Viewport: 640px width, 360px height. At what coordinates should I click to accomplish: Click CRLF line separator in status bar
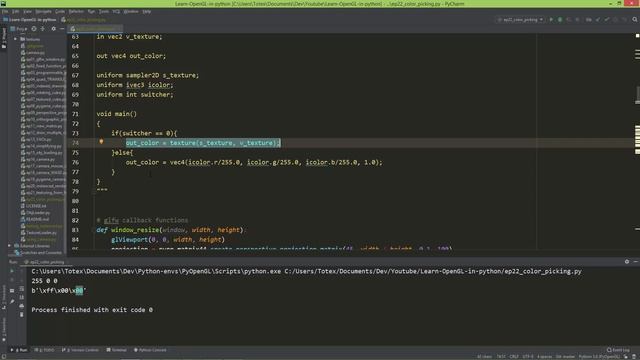pyautogui.click(x=514, y=357)
